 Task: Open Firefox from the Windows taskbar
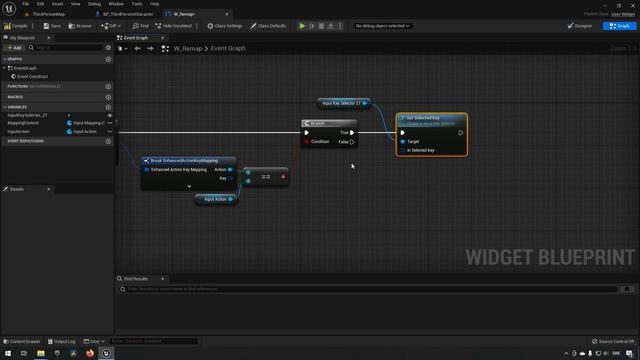pyautogui.click(x=90, y=353)
